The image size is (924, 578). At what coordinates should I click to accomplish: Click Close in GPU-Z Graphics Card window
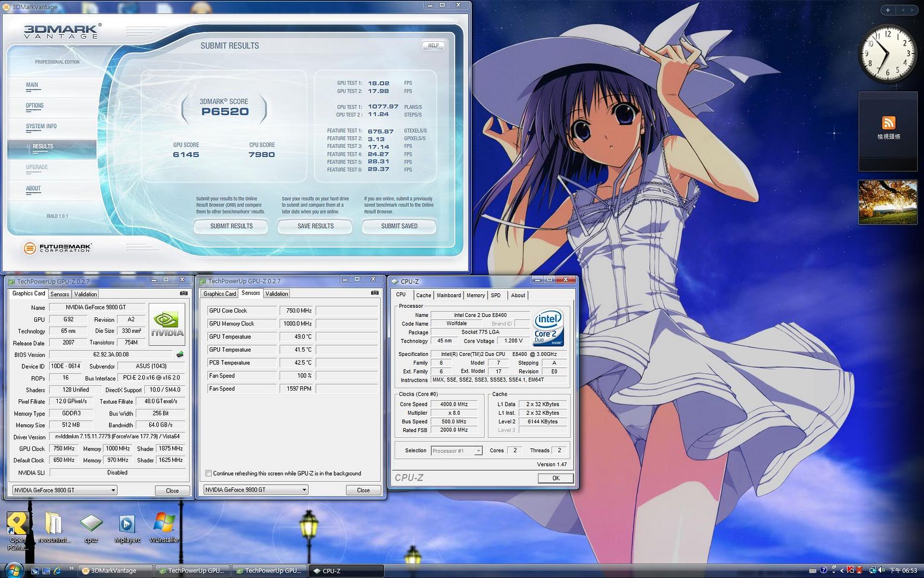172,490
